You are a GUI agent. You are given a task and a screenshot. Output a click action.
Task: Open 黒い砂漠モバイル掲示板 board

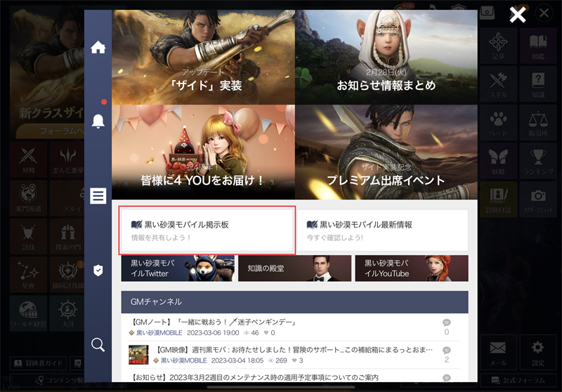click(207, 230)
